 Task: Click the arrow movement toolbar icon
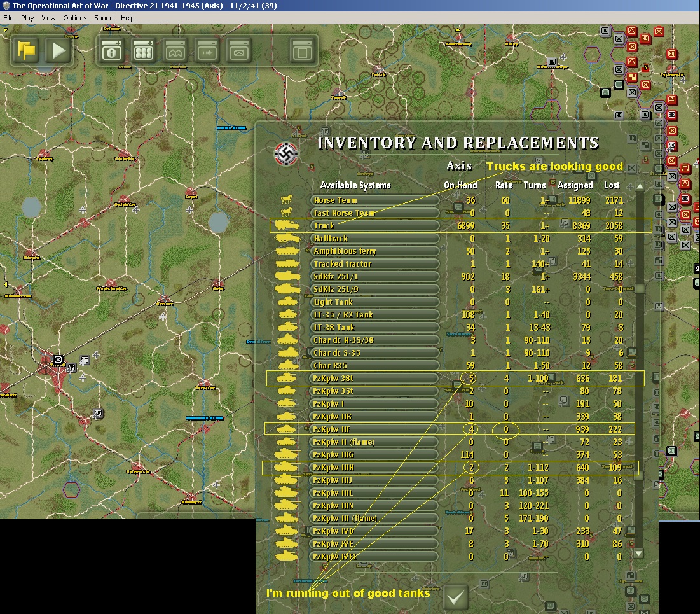click(x=207, y=50)
